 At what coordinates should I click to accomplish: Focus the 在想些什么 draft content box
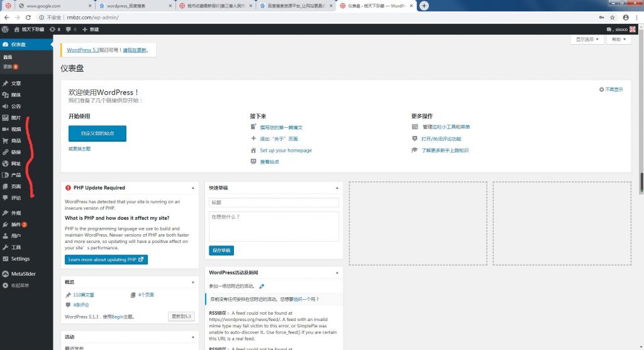coord(274,226)
